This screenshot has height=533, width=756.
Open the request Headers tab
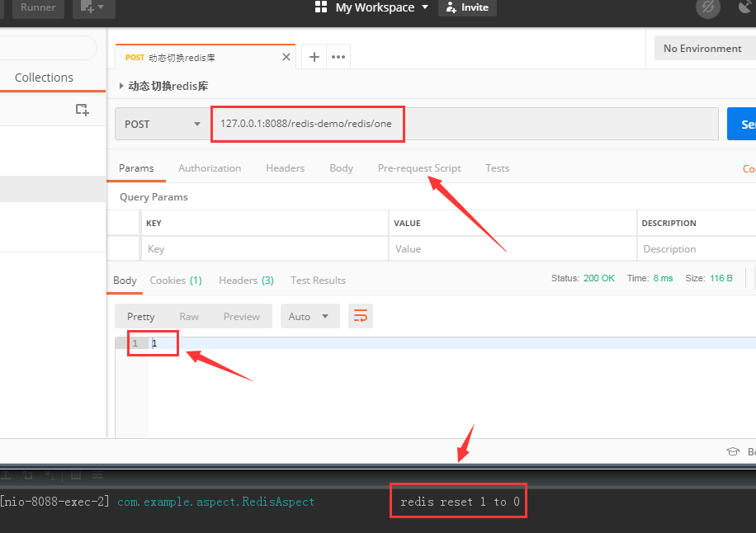pos(285,168)
